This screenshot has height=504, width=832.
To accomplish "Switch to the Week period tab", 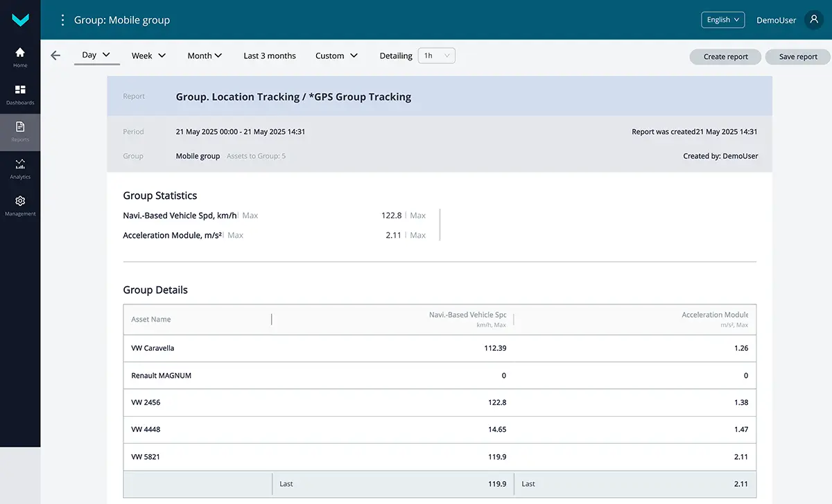I will click(148, 55).
